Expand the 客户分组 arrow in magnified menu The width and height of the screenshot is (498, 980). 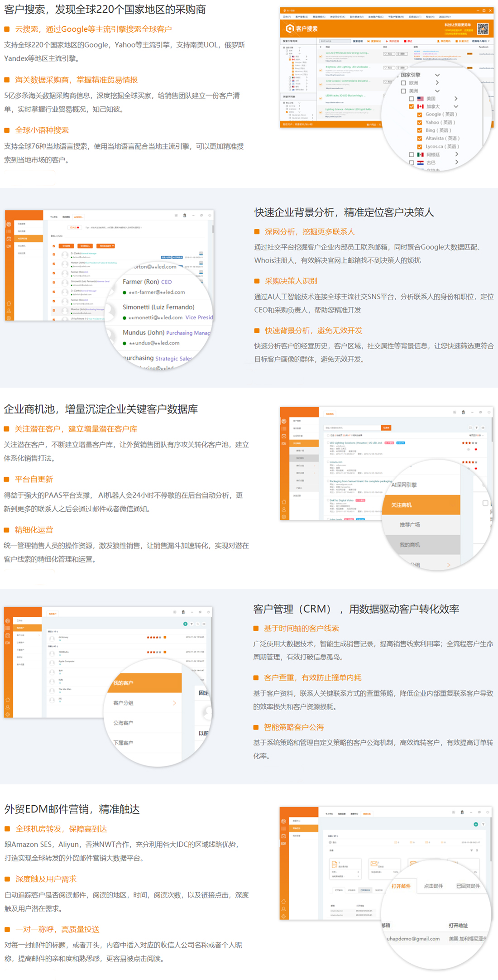pos(174,703)
